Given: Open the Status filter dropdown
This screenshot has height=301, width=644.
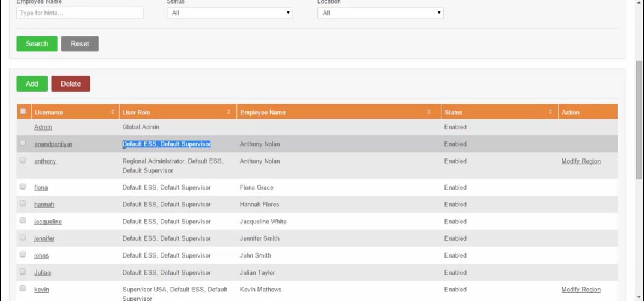Looking at the screenshot, I should [230, 13].
